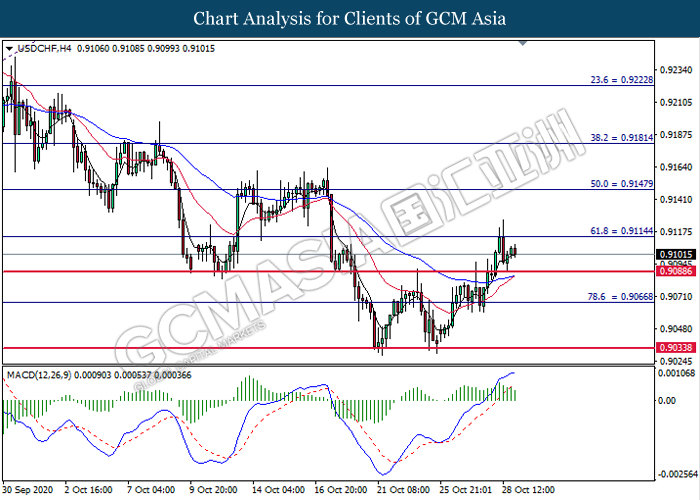Viewport: 700px width, 500px height.
Task: Click the 0.90480 price scale value
Action: pyautogui.click(x=676, y=329)
